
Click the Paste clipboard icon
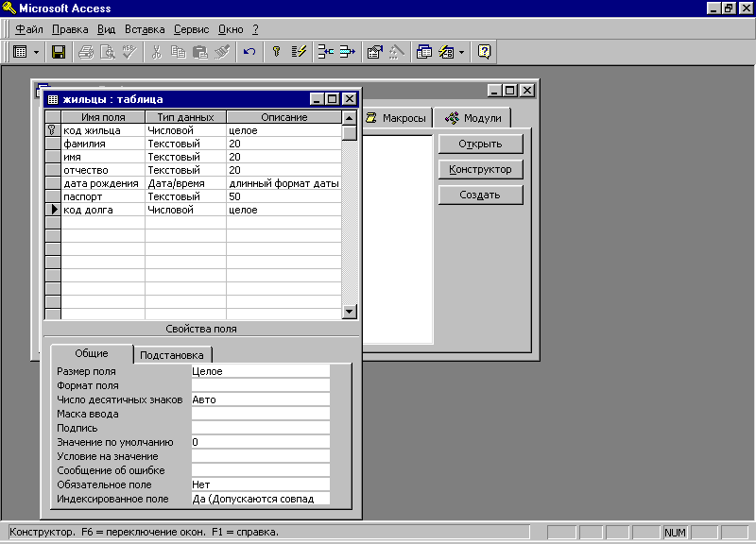tap(200, 52)
